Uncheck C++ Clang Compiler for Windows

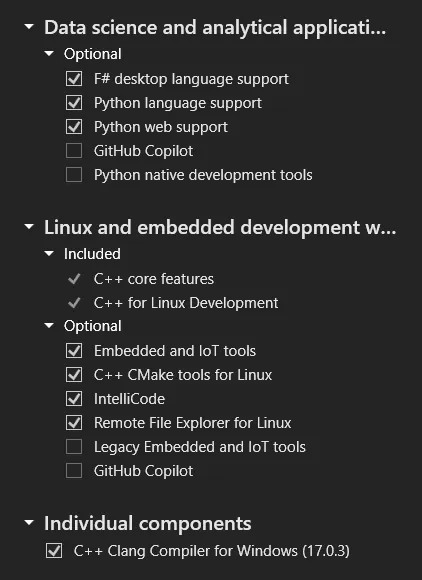coord(54,551)
